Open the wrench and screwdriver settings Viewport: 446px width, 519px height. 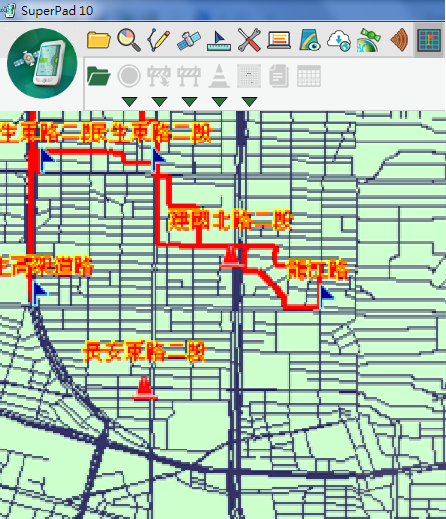coord(249,40)
